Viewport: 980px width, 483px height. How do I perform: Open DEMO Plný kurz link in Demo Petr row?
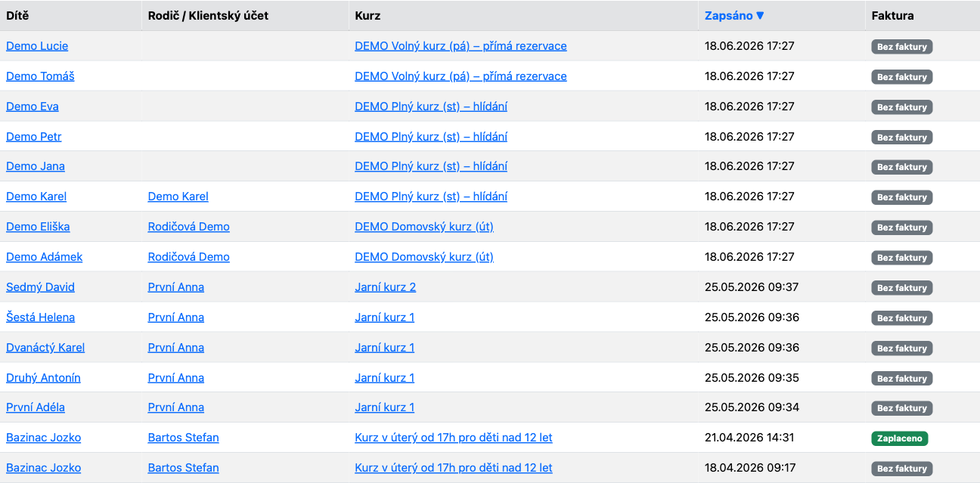[x=431, y=137]
